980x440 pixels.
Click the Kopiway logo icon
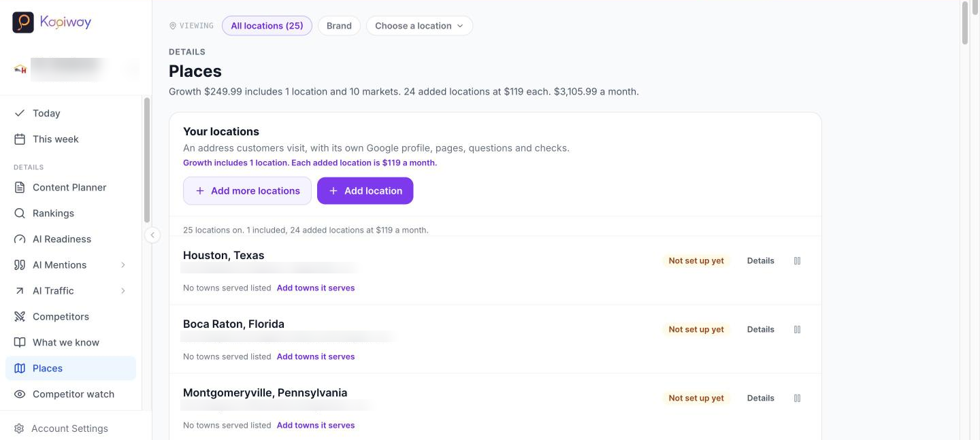pos(23,22)
